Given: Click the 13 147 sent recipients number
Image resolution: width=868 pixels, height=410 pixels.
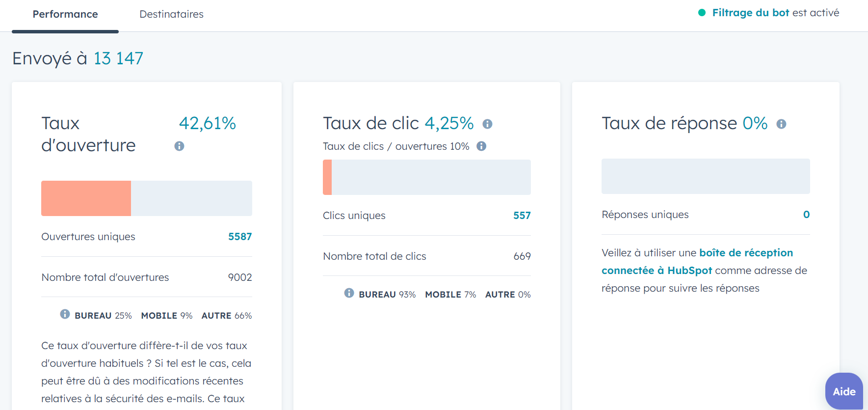Looking at the screenshot, I should 118,58.
